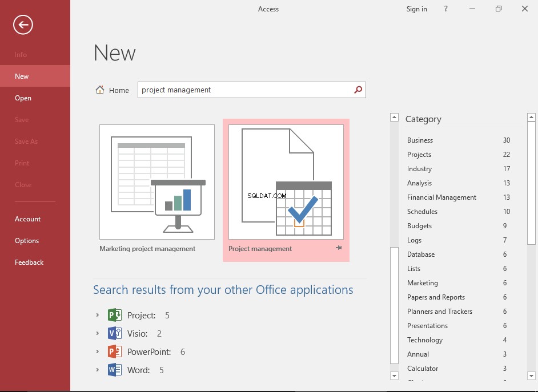This screenshot has width=538, height=392.
Task: Click the Print menu item
Action: [x=35, y=163]
